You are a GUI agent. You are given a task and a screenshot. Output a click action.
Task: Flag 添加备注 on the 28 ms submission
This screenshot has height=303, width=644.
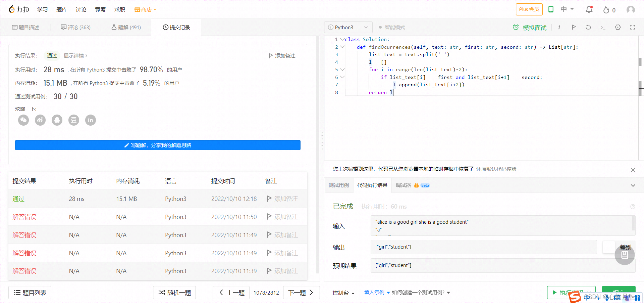click(x=282, y=199)
